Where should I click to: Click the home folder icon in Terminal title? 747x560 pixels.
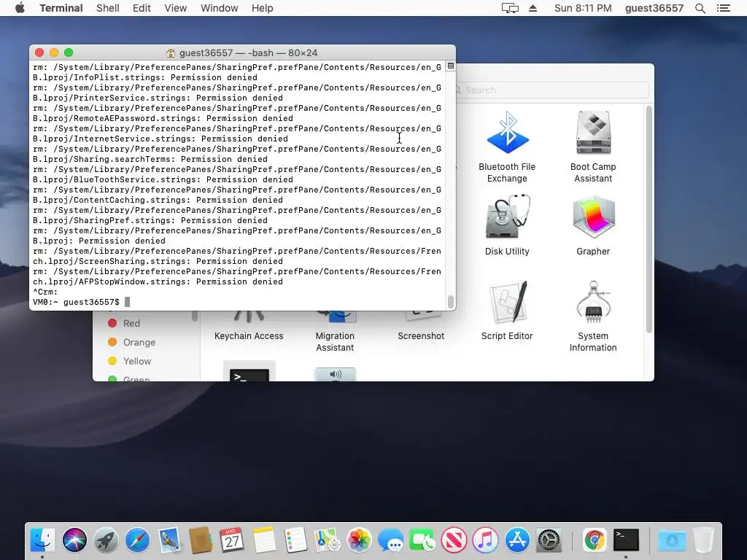click(171, 52)
